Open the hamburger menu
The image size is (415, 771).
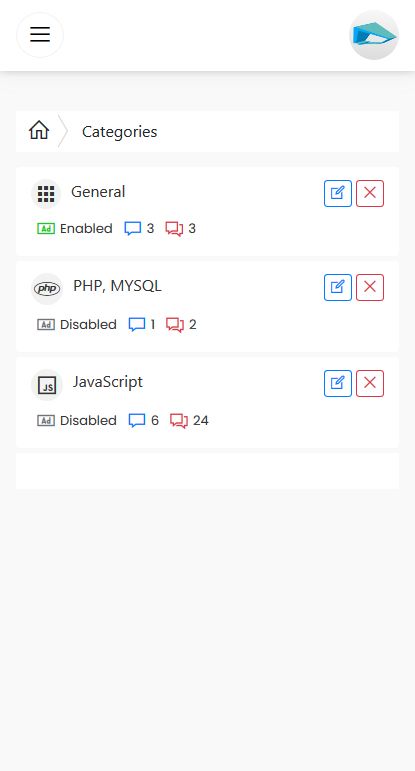[x=40, y=35]
